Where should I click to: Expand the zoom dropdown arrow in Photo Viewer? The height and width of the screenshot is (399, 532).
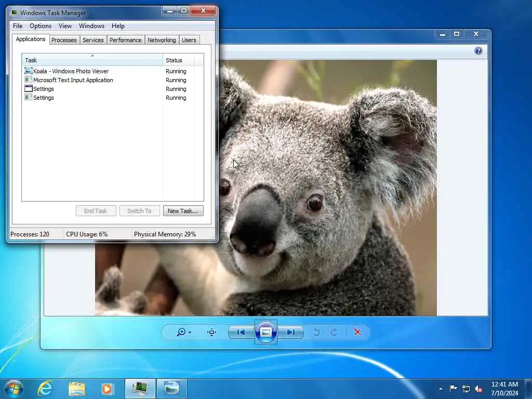[190, 332]
